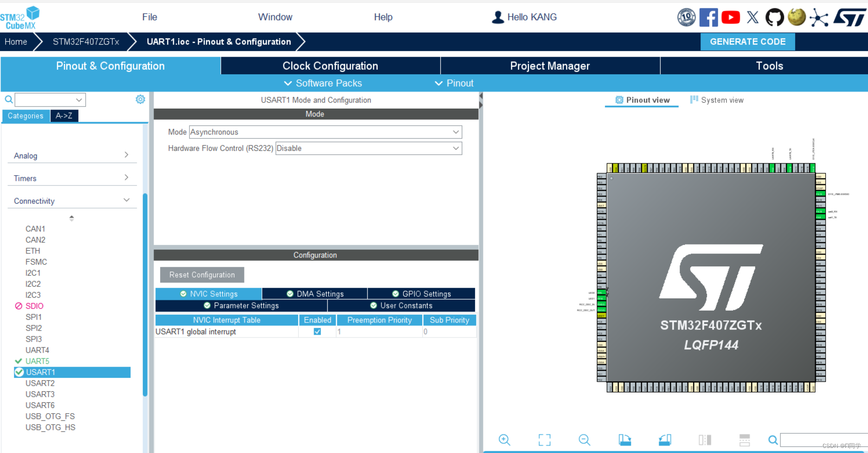The image size is (868, 453).
Task: Open the GPIO Settings tab
Action: click(421, 294)
